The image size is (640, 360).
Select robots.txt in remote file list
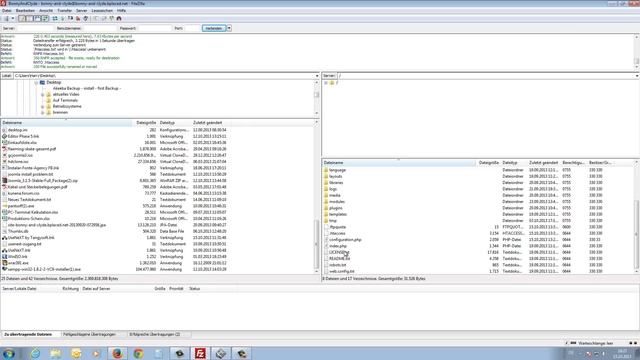tap(338, 265)
